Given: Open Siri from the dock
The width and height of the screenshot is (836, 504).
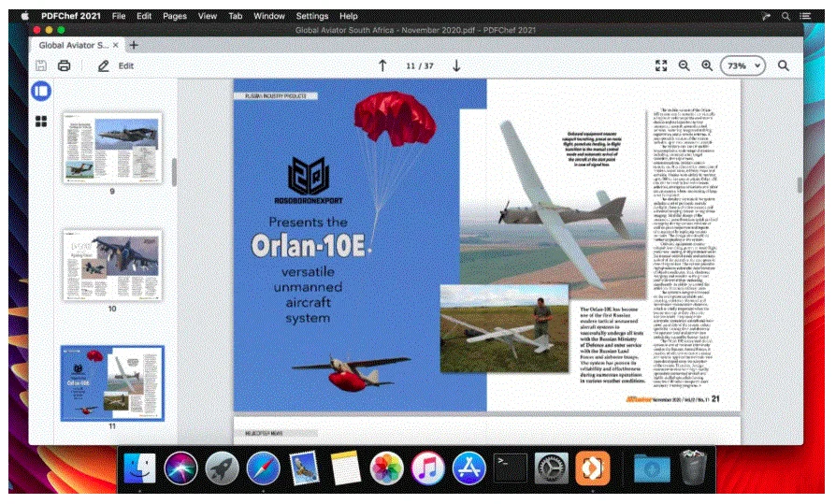Looking at the screenshot, I should (x=180, y=468).
